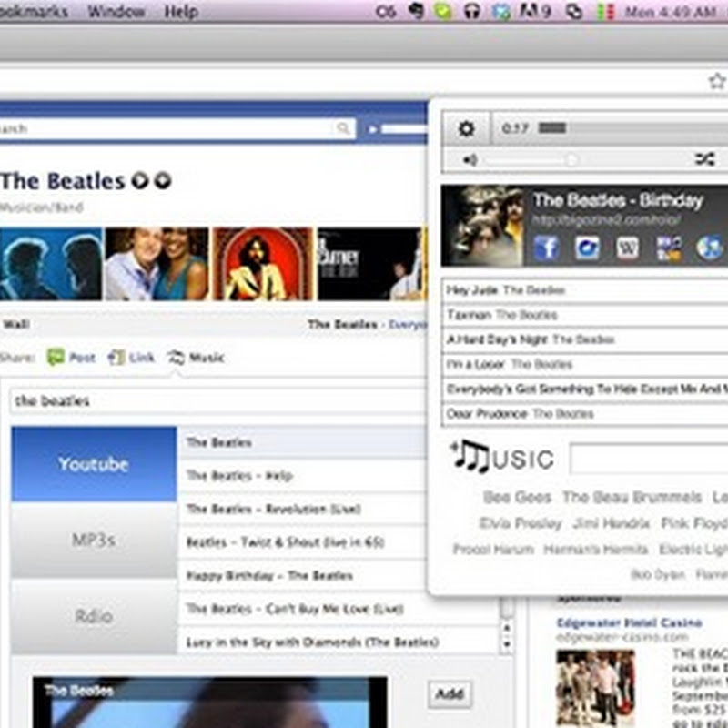Seek on the track progress bar

(x=632, y=128)
